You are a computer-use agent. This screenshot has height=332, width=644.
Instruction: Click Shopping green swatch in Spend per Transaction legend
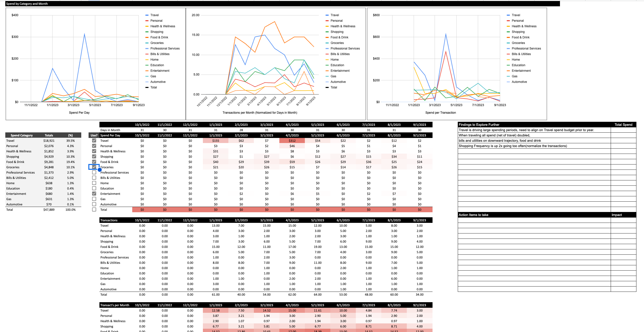pos(508,32)
